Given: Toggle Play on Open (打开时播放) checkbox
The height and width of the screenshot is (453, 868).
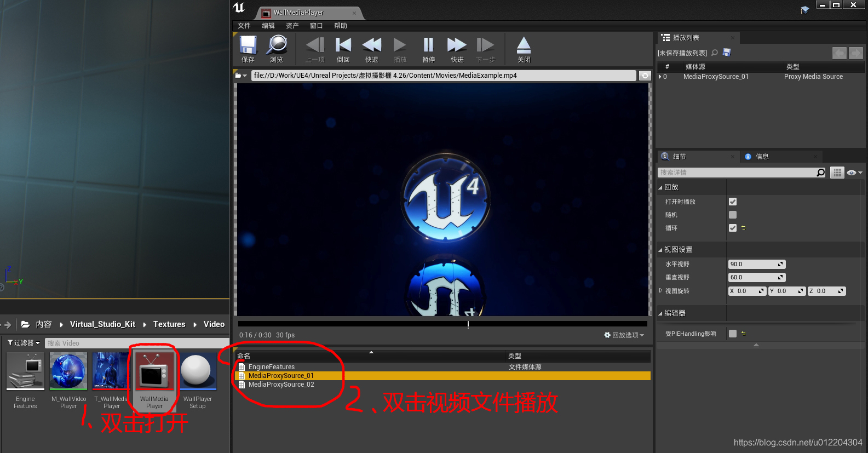Looking at the screenshot, I should (733, 202).
